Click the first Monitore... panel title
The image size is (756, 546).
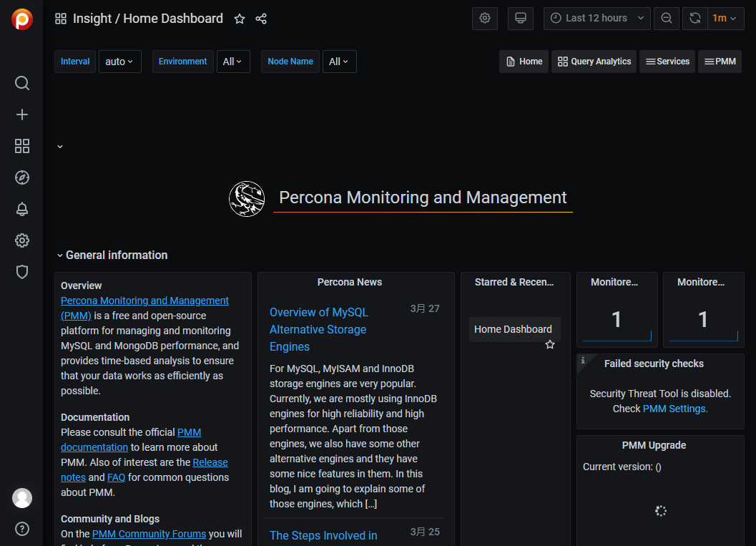(x=614, y=282)
